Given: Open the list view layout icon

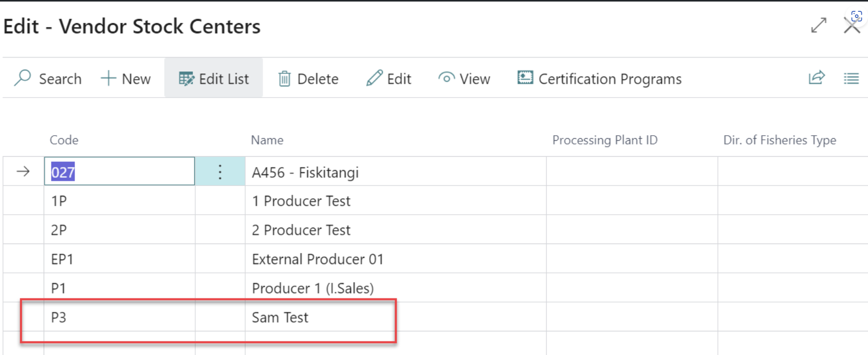Looking at the screenshot, I should [851, 79].
